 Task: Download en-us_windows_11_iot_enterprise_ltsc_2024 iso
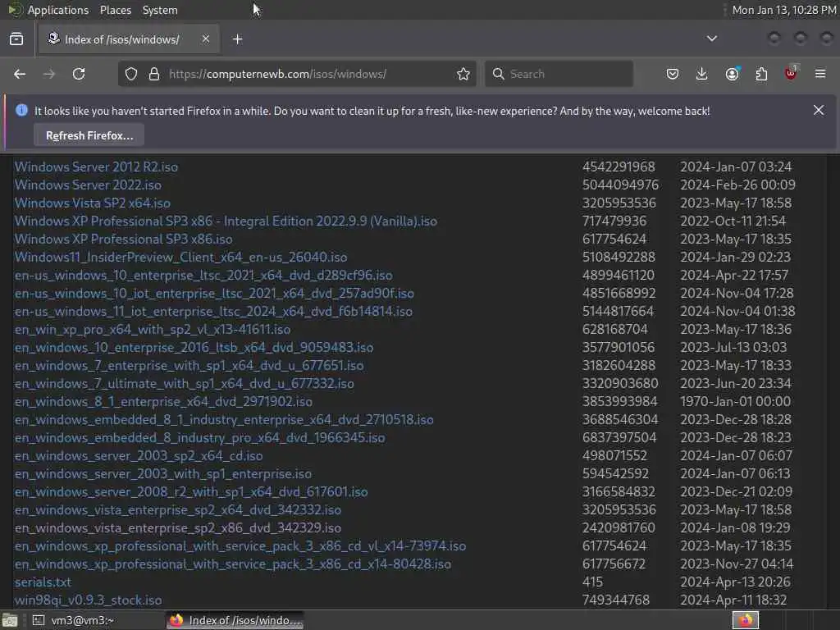[x=213, y=311]
